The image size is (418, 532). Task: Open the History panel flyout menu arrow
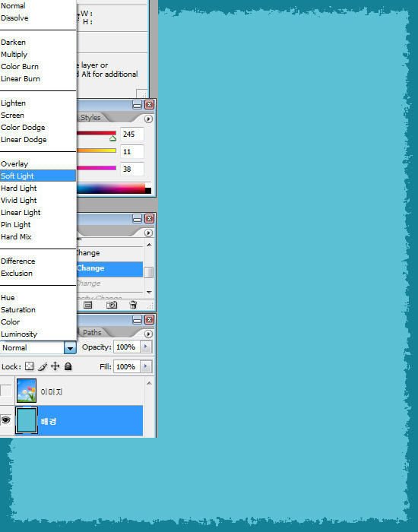(148, 233)
